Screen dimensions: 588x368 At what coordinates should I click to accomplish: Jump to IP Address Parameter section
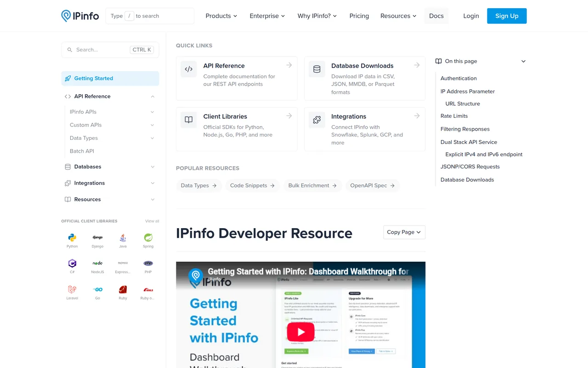click(468, 91)
